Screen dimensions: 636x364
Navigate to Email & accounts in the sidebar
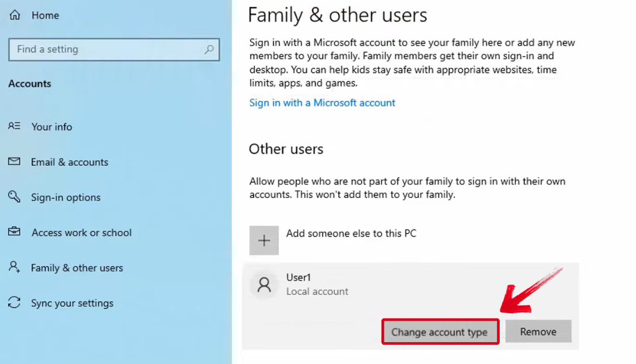69,162
